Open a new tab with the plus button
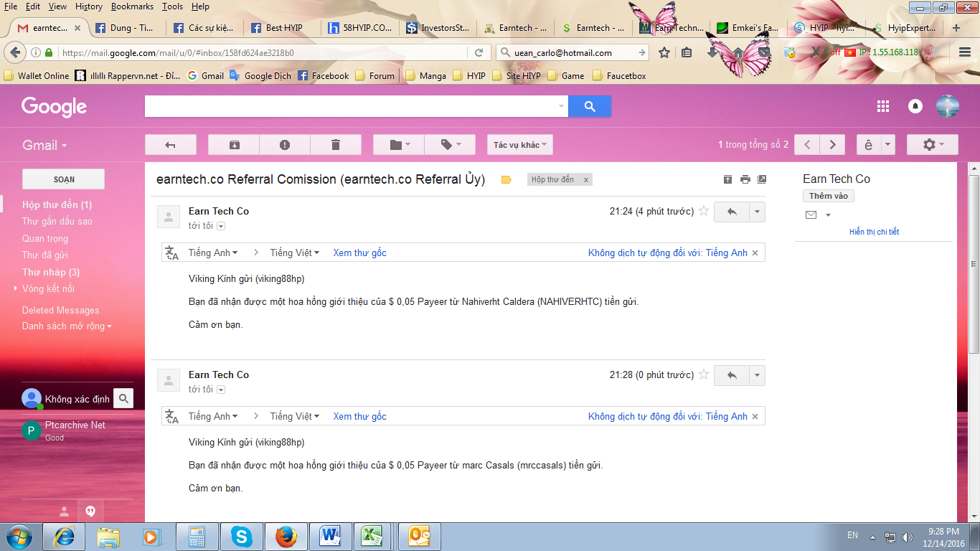The image size is (980, 551). tap(956, 28)
